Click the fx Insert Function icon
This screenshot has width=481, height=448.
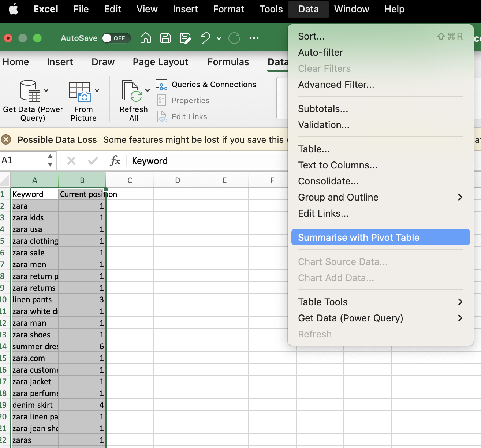click(115, 161)
